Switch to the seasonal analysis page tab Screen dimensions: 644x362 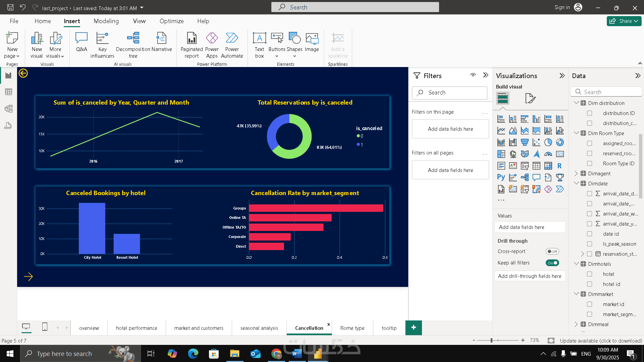(259, 328)
